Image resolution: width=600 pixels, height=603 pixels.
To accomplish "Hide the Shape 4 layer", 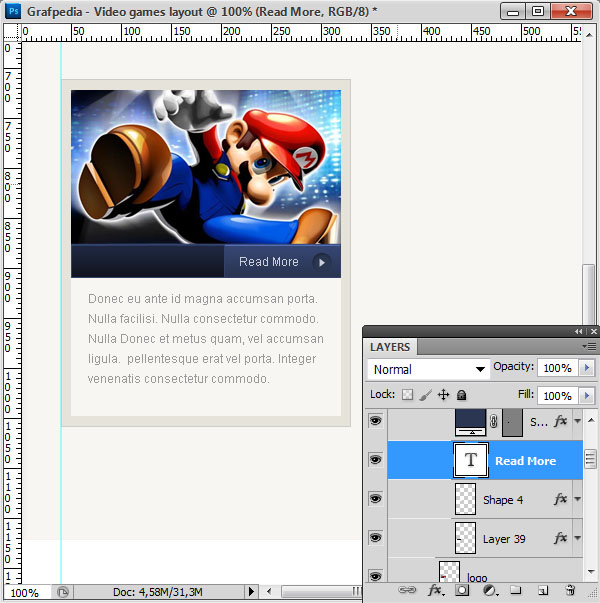I will coord(375,499).
